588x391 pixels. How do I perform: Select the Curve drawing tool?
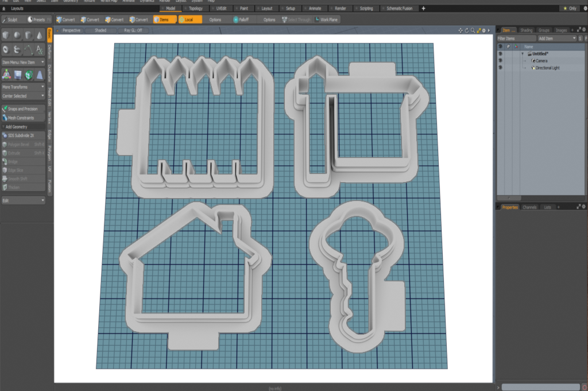(x=29, y=49)
